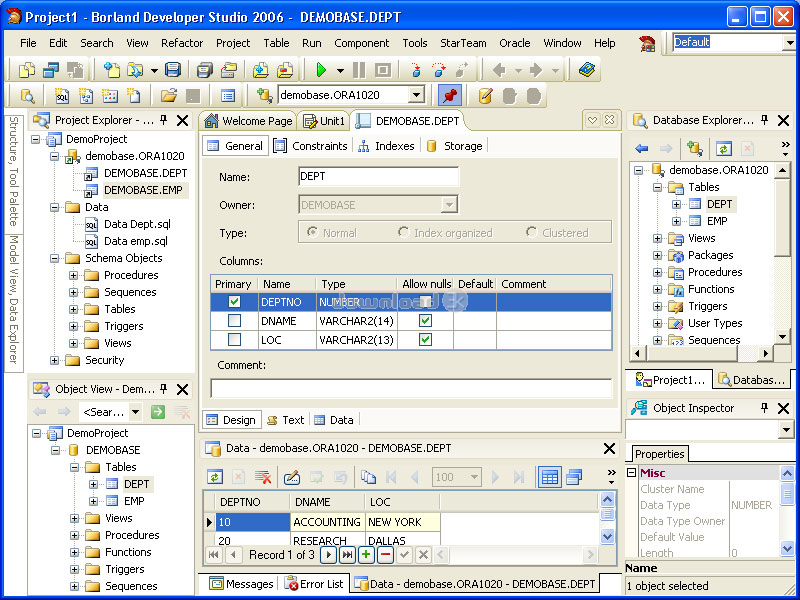Open the Oracle menu
The image size is (800, 600).
coord(515,43)
